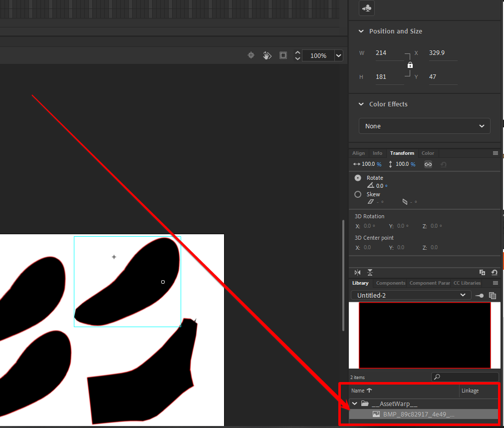This screenshot has height=428, width=504.
Task: Open the Color Effects None dropdown
Action: point(424,126)
